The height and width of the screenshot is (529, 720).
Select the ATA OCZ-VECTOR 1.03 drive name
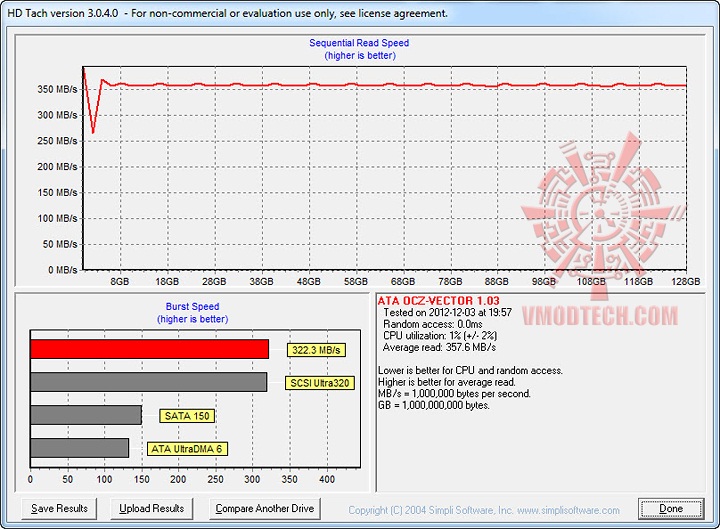tap(439, 301)
